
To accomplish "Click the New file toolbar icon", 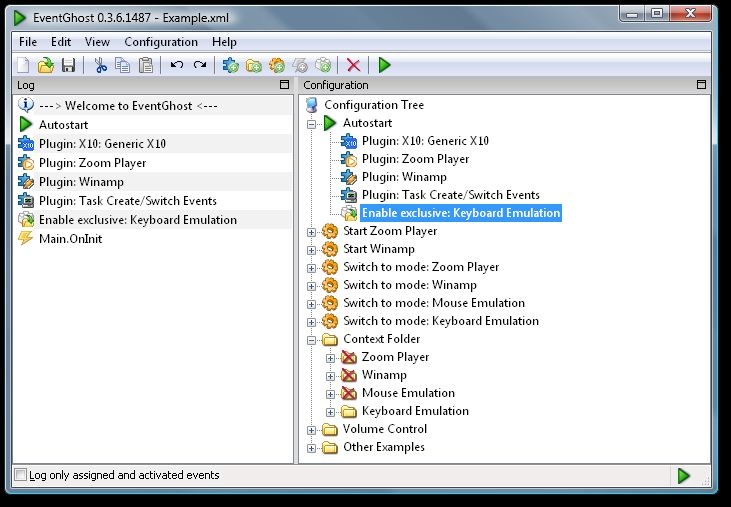I will 23,65.
